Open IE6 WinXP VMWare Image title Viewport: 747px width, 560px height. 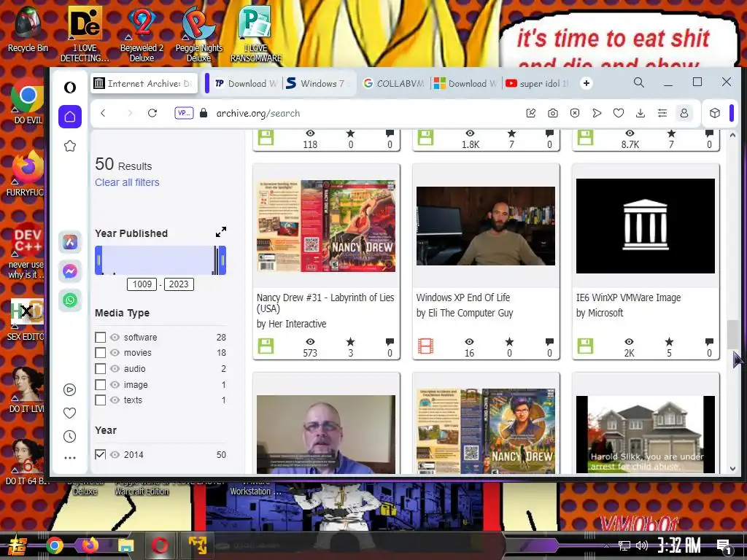tap(628, 297)
